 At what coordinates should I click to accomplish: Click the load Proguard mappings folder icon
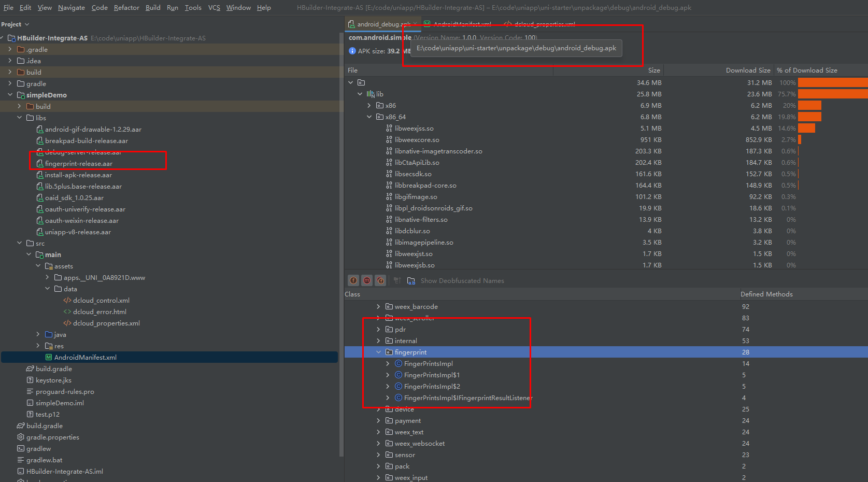point(411,280)
